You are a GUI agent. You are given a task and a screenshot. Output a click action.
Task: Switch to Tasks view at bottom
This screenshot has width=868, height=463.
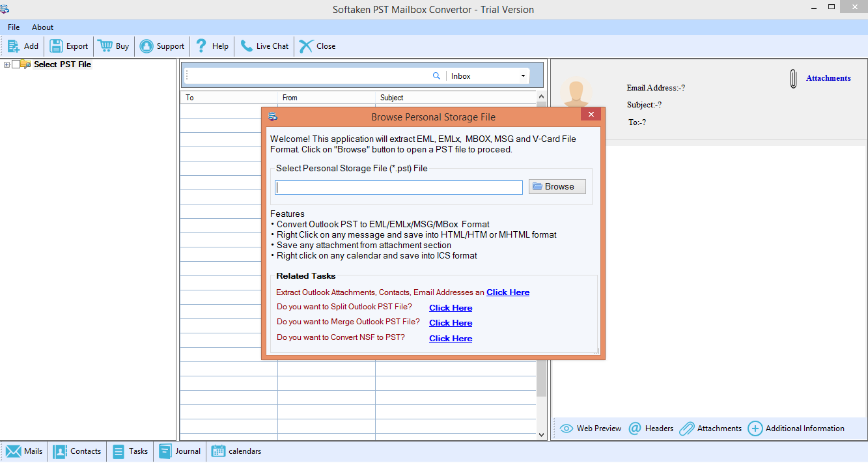[x=130, y=451]
